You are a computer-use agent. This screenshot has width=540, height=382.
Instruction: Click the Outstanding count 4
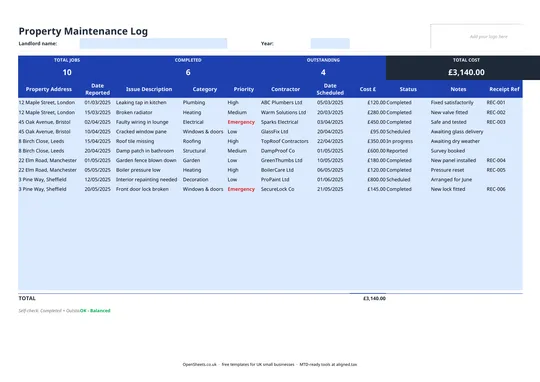(323, 72)
